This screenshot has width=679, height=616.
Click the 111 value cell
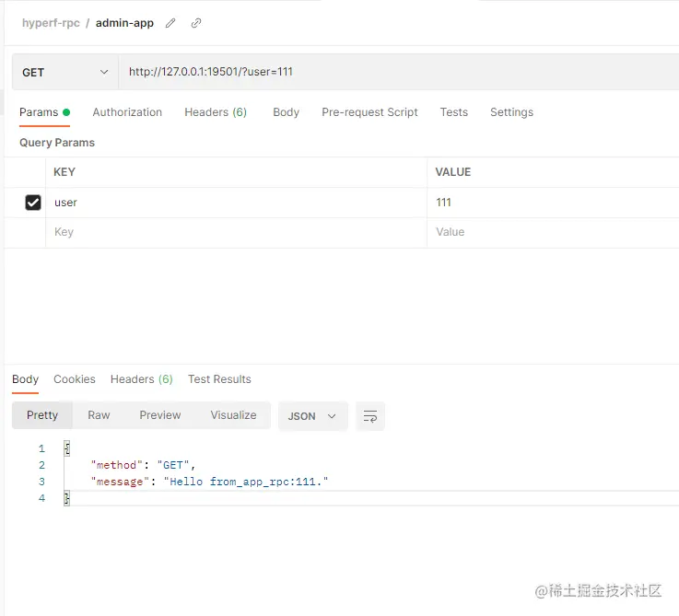pos(553,203)
